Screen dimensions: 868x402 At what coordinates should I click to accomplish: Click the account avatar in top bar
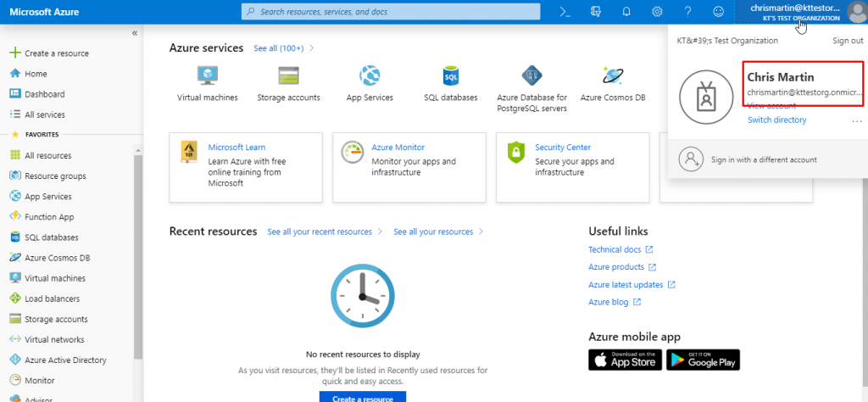[x=856, y=12]
